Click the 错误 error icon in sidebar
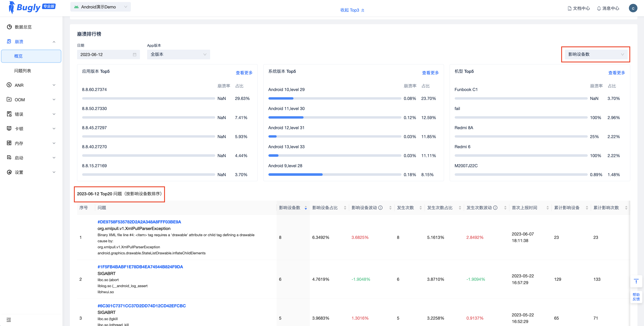 click(9, 114)
